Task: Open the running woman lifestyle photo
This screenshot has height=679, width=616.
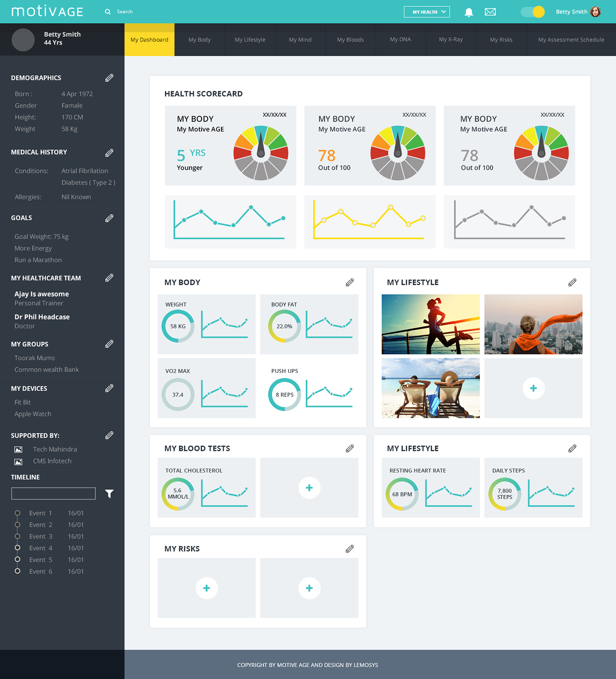Action: point(430,324)
